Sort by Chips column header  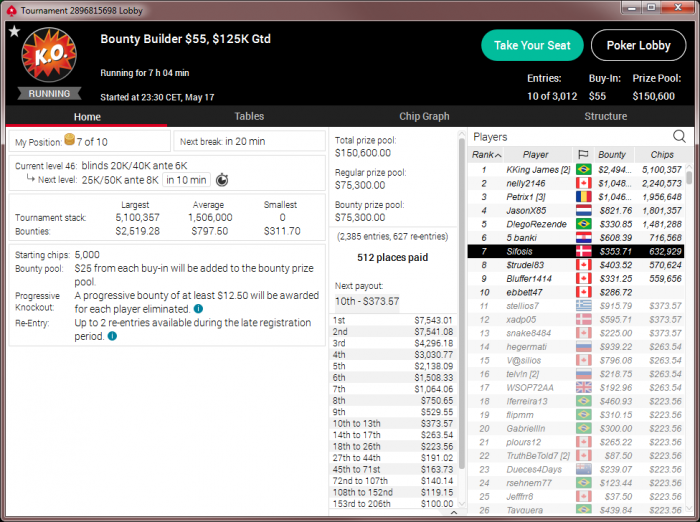point(662,155)
